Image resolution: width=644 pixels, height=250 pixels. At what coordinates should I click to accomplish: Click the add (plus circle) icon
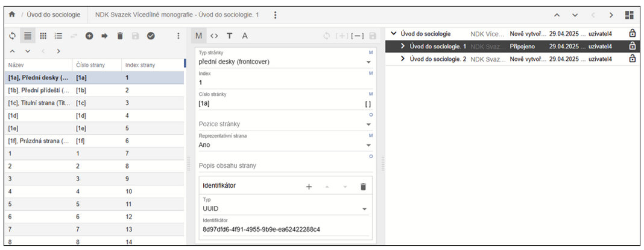pyautogui.click(x=89, y=36)
